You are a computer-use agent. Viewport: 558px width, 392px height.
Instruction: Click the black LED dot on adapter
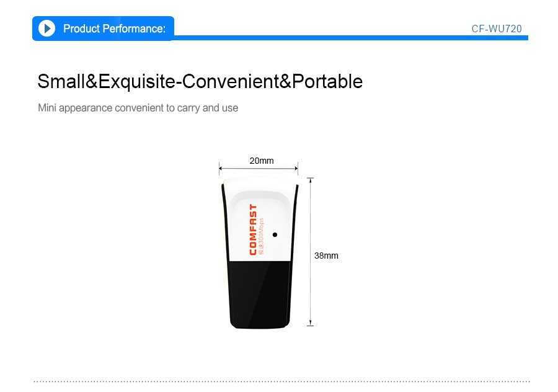click(275, 235)
